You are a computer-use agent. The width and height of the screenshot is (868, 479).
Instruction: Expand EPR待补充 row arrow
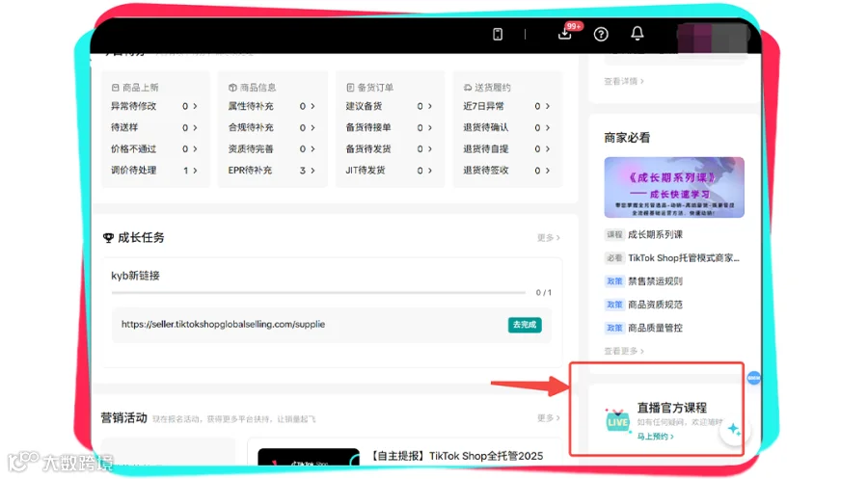click(x=312, y=171)
